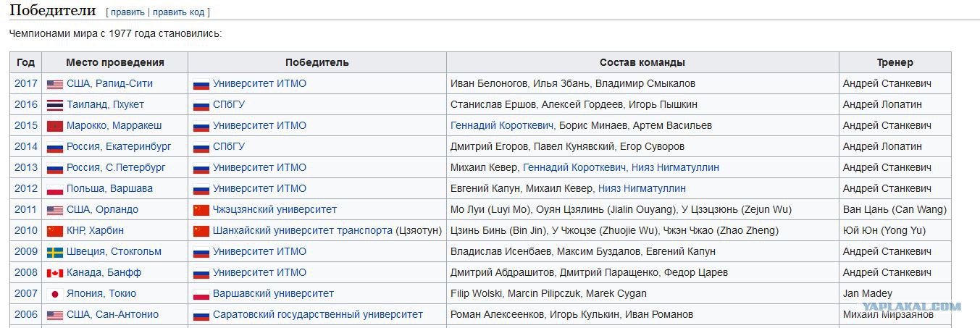The image size is (980, 328).
Task: Click the Poland flag next to Варшава
Action: (x=55, y=189)
